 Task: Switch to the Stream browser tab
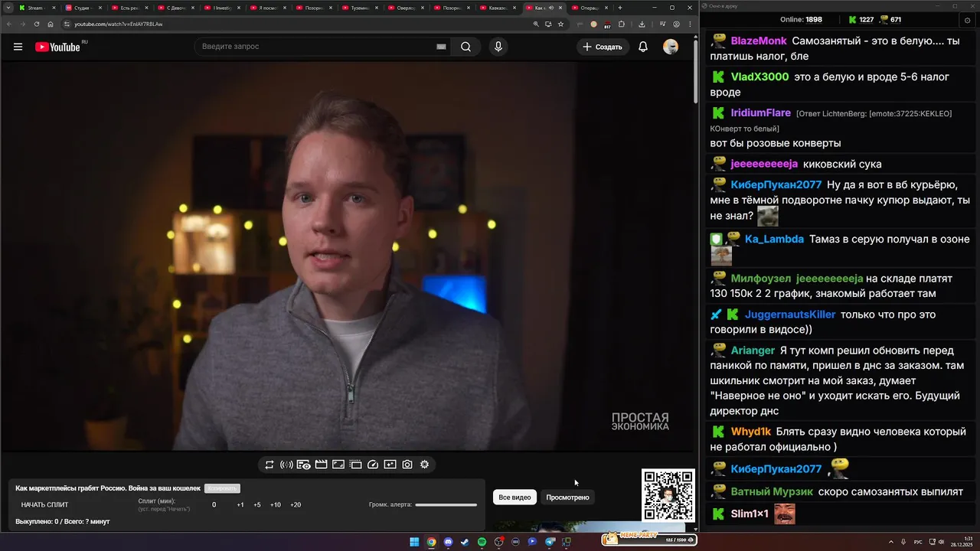(36, 8)
